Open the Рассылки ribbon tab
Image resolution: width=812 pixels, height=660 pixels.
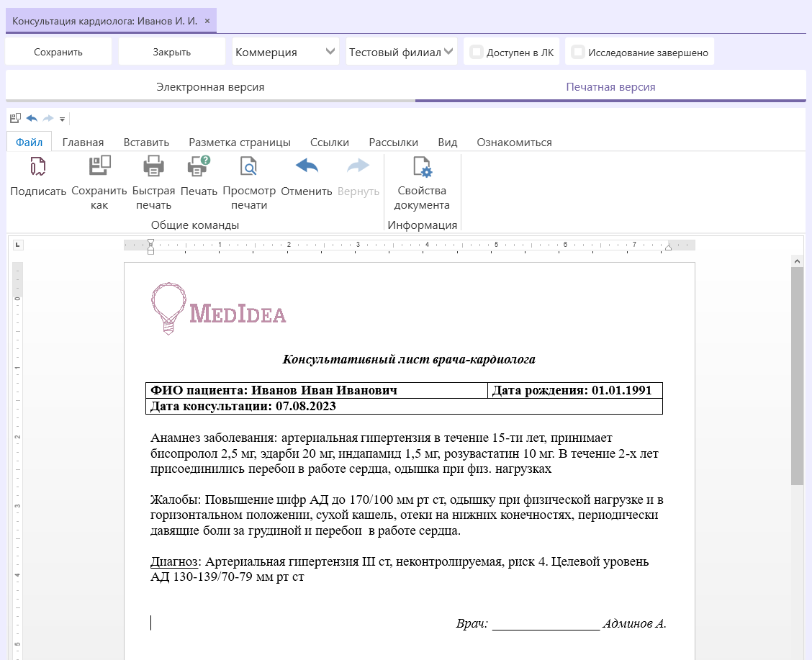393,143
